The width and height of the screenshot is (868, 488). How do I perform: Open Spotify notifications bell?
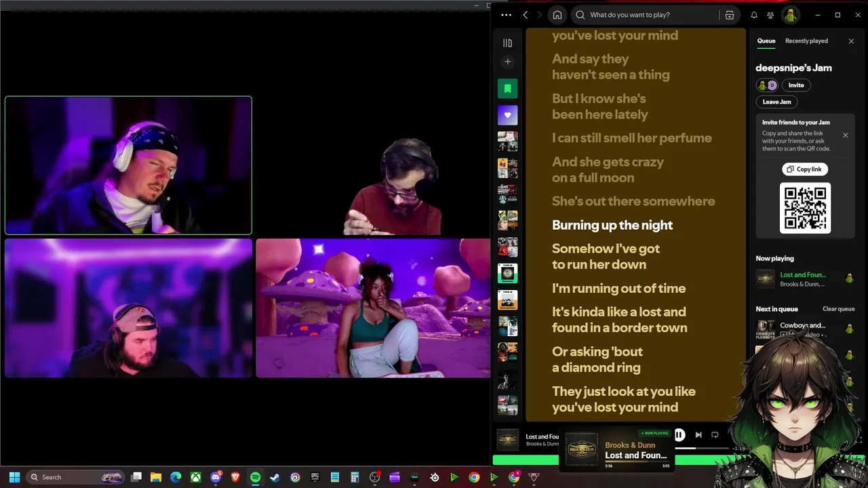click(754, 15)
